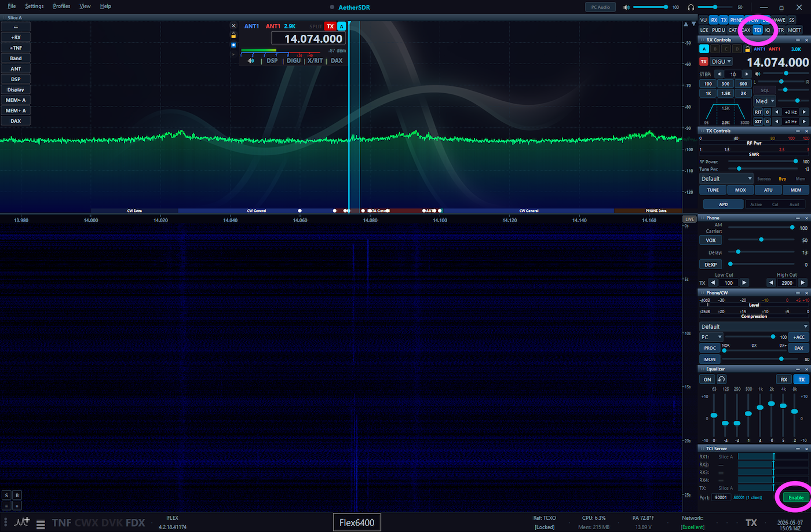Click the TUNE button

(x=713, y=190)
